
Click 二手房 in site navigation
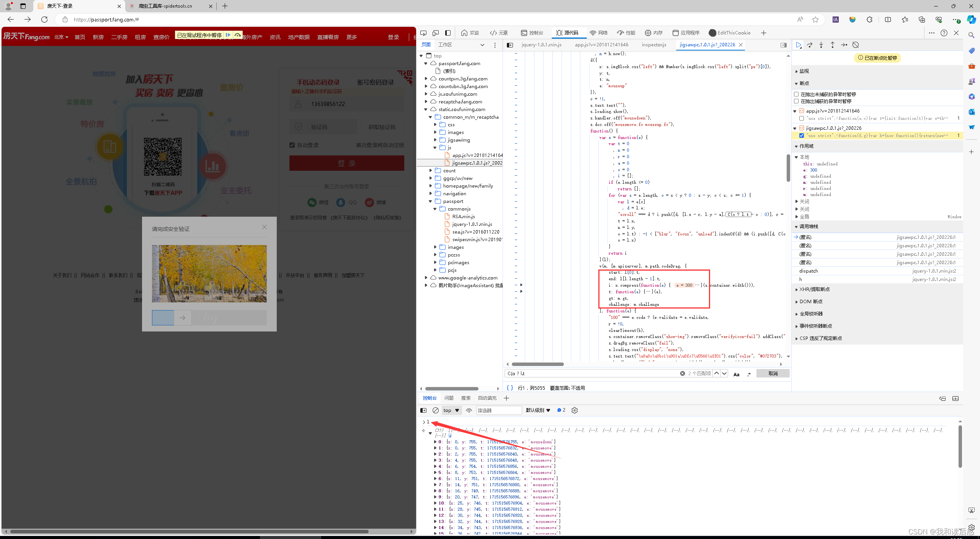point(119,37)
